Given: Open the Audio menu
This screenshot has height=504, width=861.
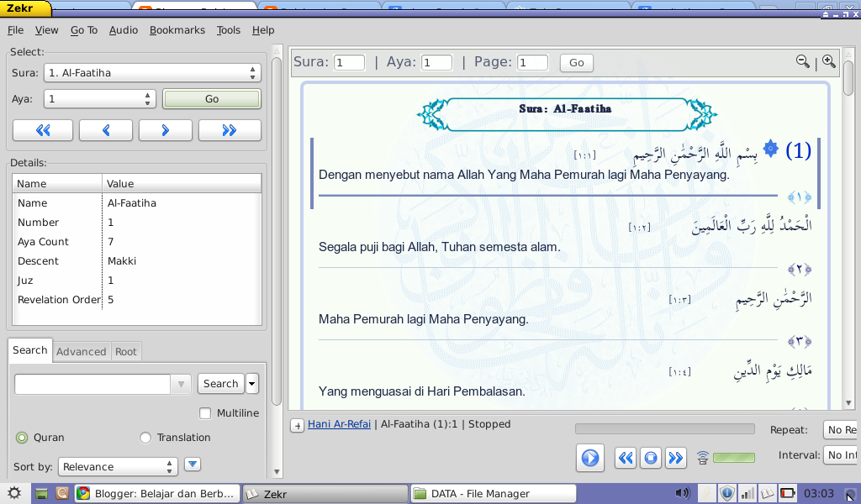Looking at the screenshot, I should point(124,30).
